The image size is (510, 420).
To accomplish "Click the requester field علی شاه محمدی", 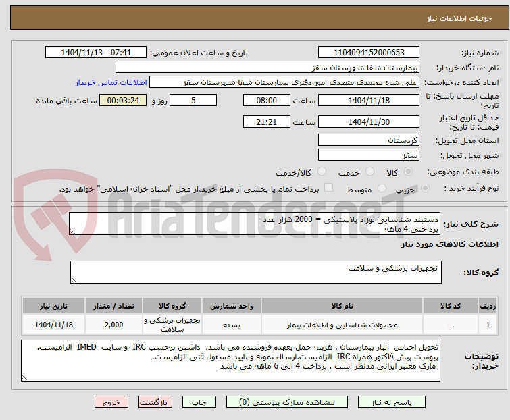I will (284, 82).
